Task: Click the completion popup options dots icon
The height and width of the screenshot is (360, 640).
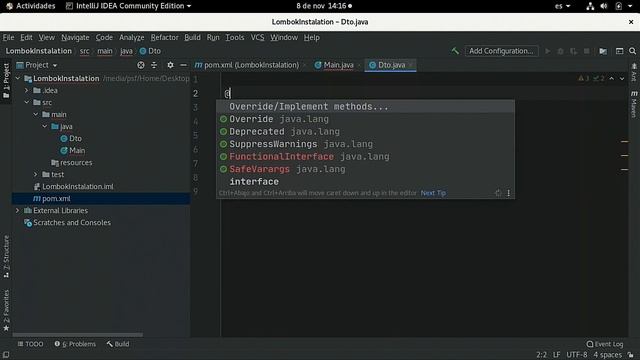Action: [x=509, y=193]
